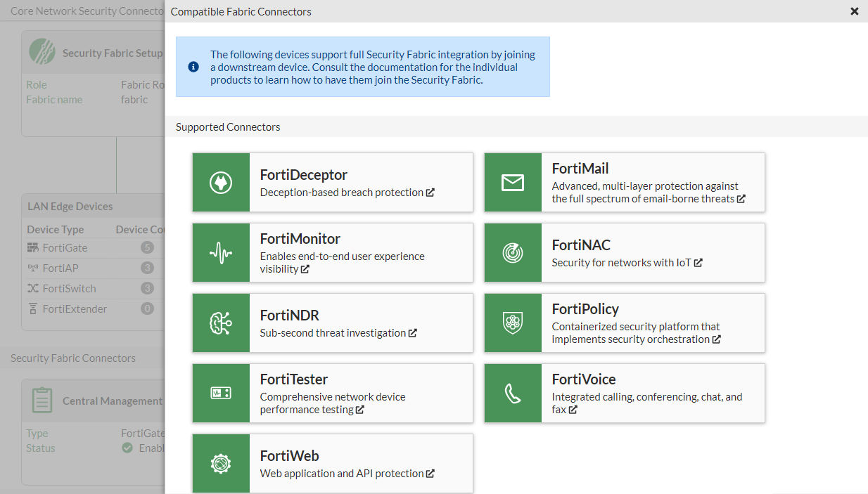The width and height of the screenshot is (868, 494).
Task: Close the Compatible Fabric Connectors dialog
Action: (855, 11)
